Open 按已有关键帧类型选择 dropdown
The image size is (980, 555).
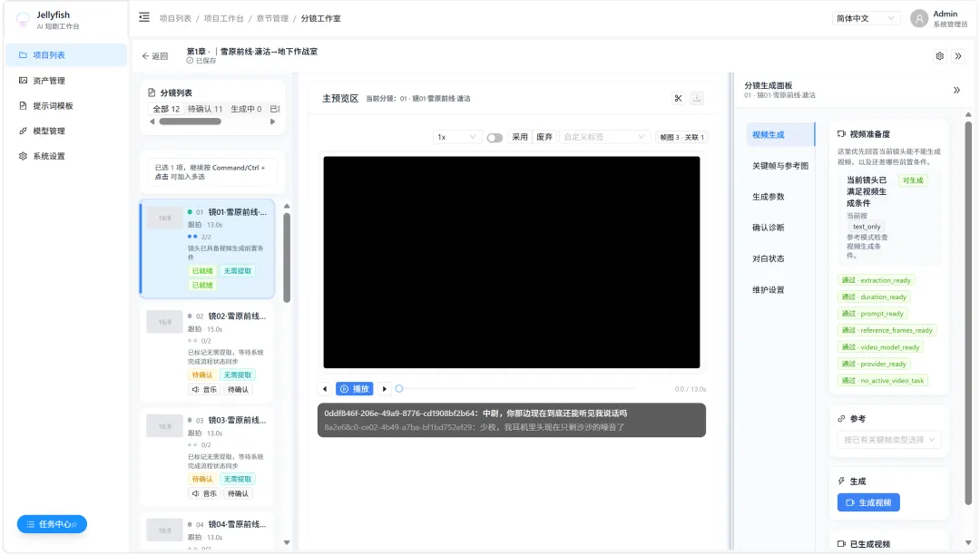[x=888, y=440]
